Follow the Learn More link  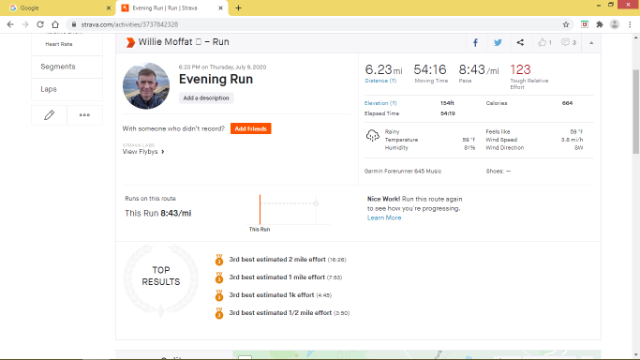click(384, 218)
